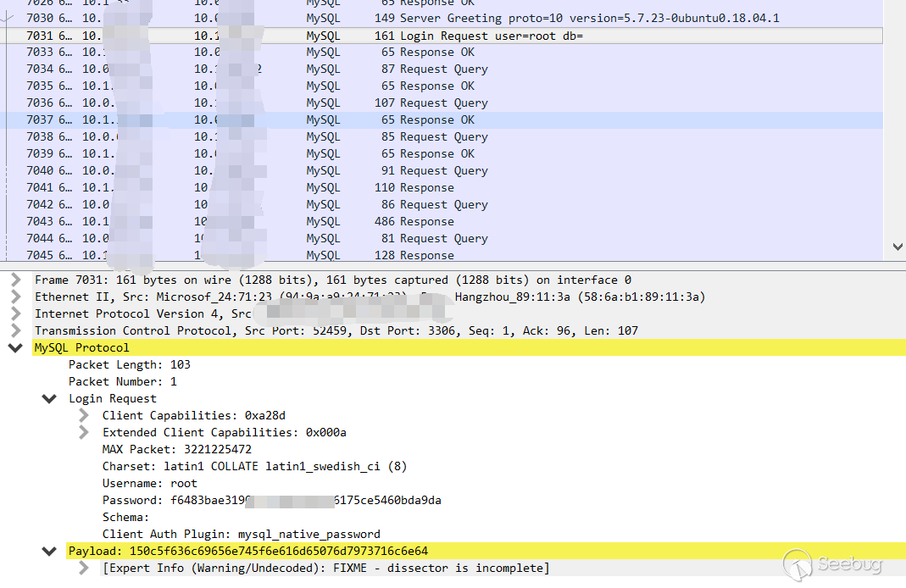Select packet 7044 Request Query row
This screenshot has height=588, width=906.
442,239
